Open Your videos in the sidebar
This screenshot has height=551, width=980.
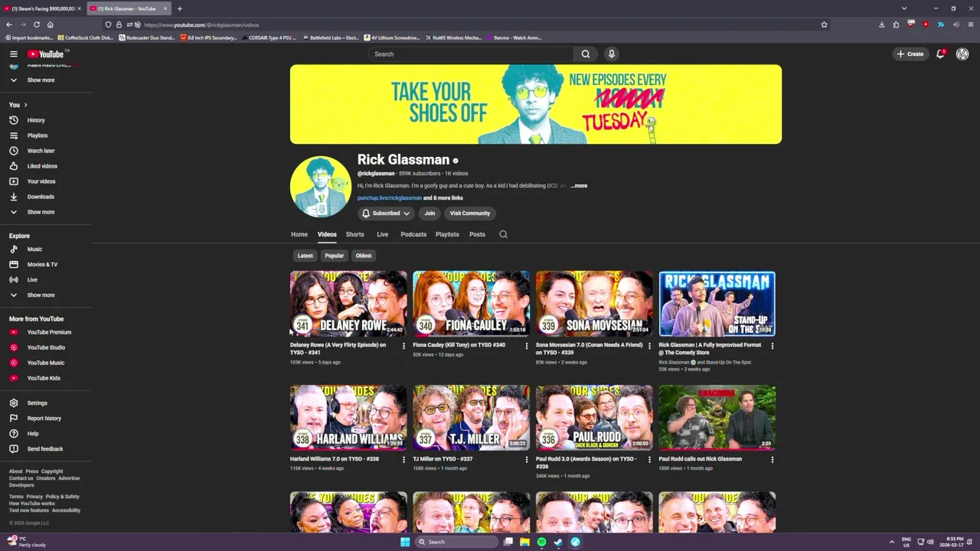[x=41, y=181]
